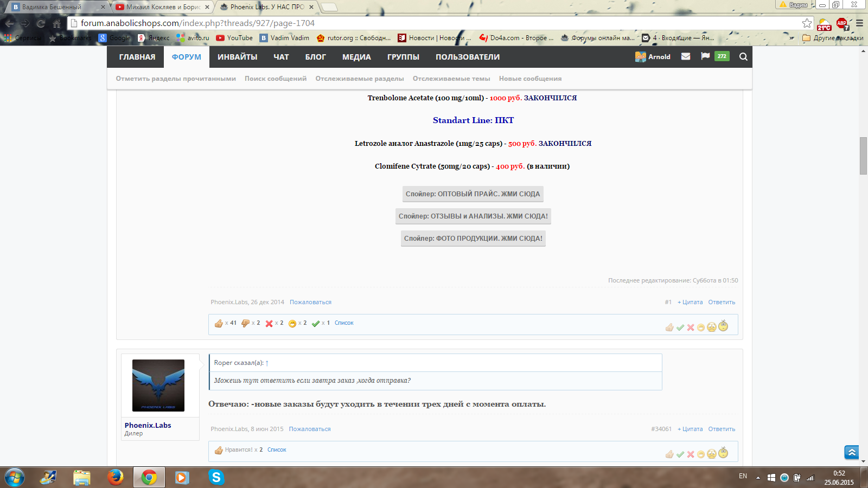Screen dimensions: 868x488
Task: Click Пожаловаться link under first post
Action: [310, 302]
